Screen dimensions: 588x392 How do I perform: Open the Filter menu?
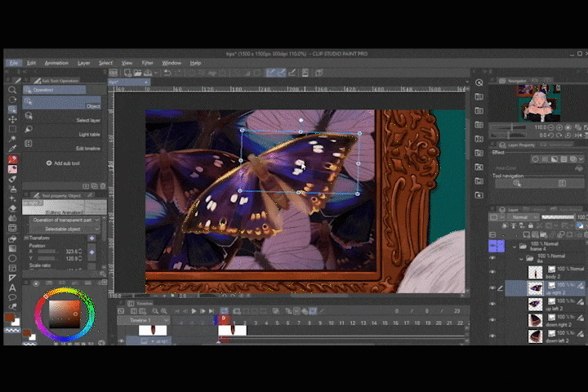(147, 63)
